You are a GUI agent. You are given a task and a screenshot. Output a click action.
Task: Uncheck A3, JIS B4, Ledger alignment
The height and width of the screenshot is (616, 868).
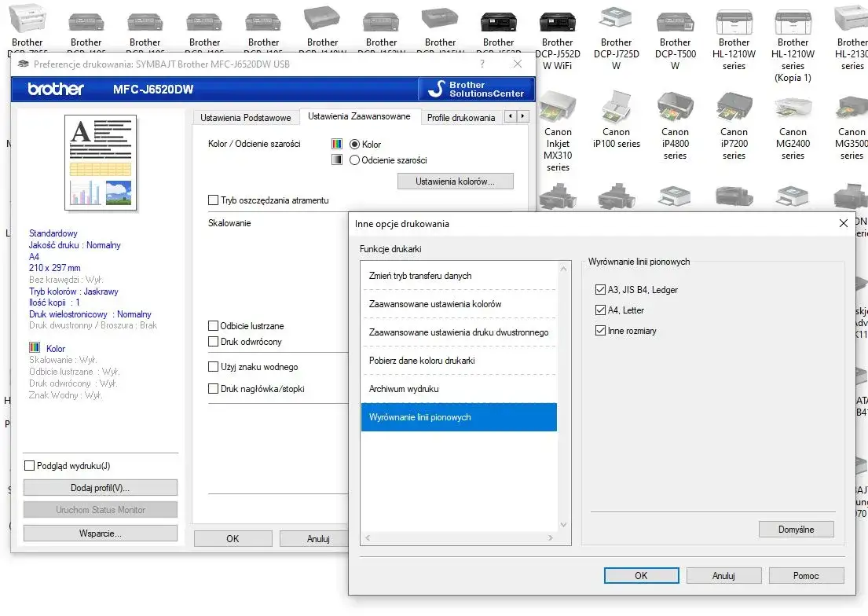600,289
